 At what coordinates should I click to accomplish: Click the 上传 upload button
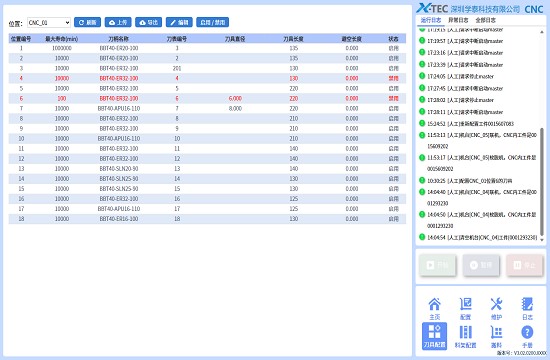[118, 22]
